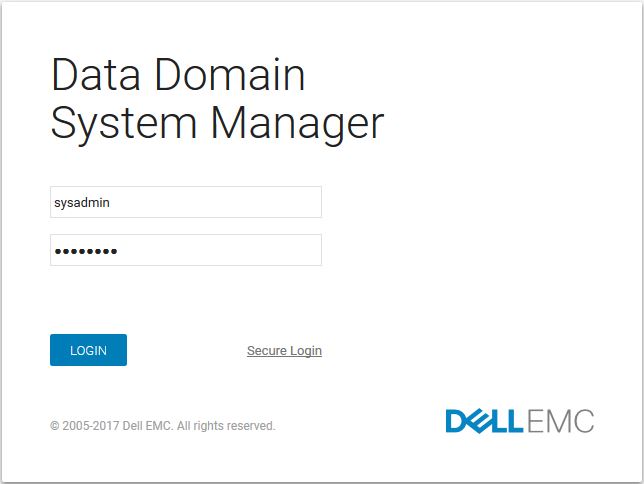Image resolution: width=644 pixels, height=484 pixels.
Task: Click the gray EMC part of logo
Action: (561, 421)
